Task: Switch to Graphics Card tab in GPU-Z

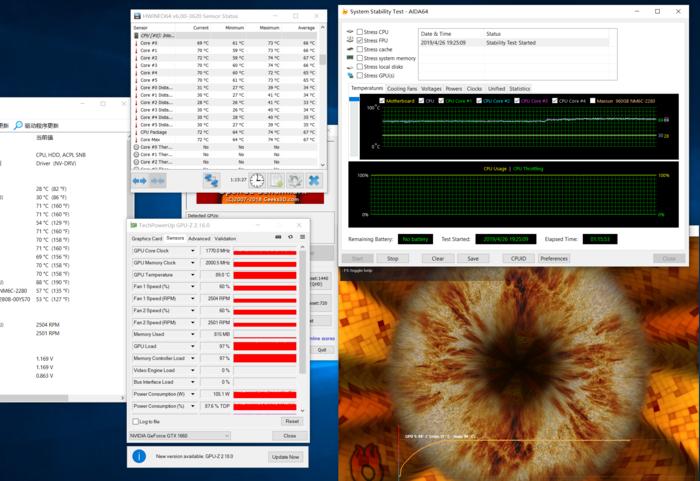Action: [x=147, y=238]
